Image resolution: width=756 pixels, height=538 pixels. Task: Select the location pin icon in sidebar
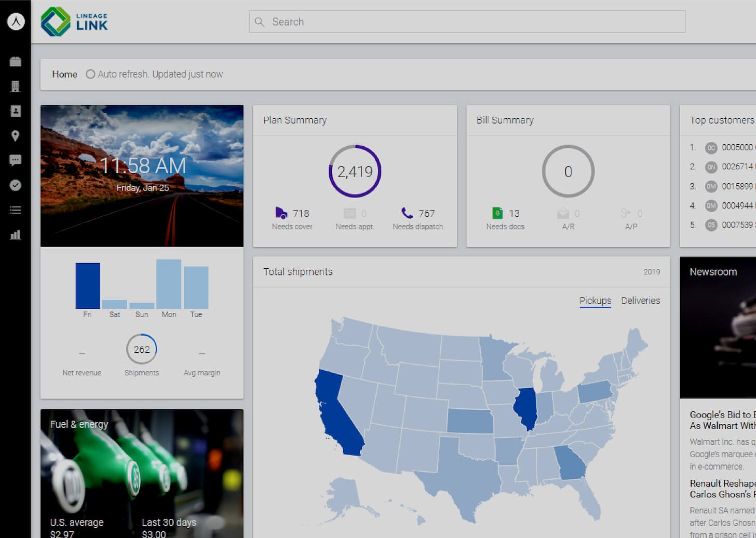(x=15, y=136)
